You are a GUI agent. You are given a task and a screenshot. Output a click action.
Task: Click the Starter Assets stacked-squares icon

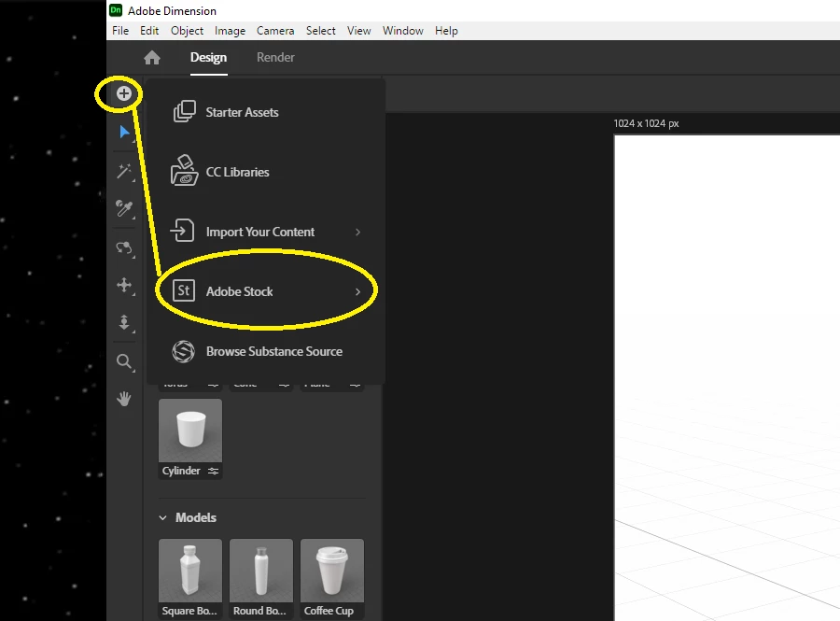coord(184,111)
